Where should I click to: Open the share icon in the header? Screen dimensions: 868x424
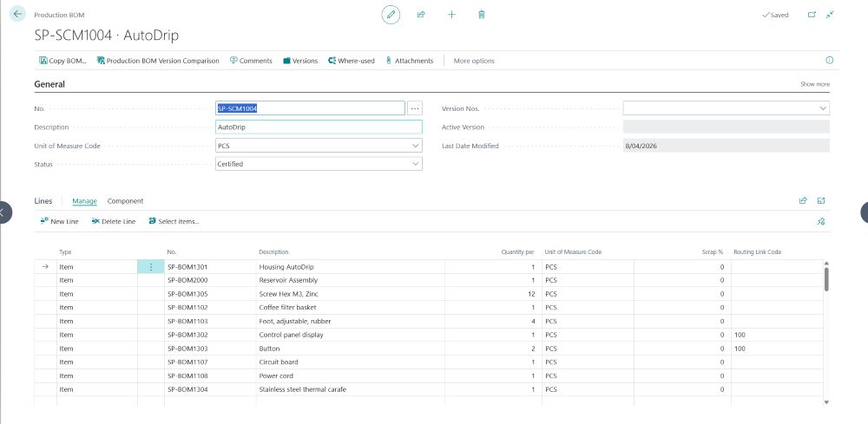(421, 15)
